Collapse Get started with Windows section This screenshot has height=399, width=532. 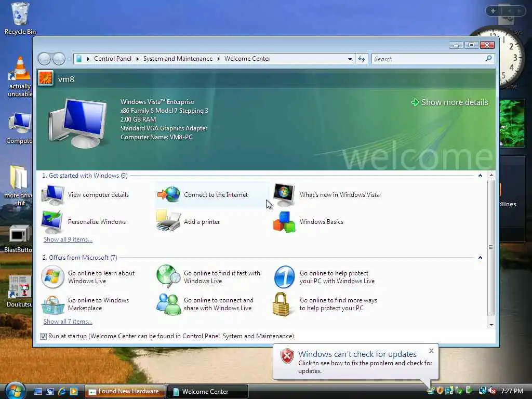tap(480, 176)
